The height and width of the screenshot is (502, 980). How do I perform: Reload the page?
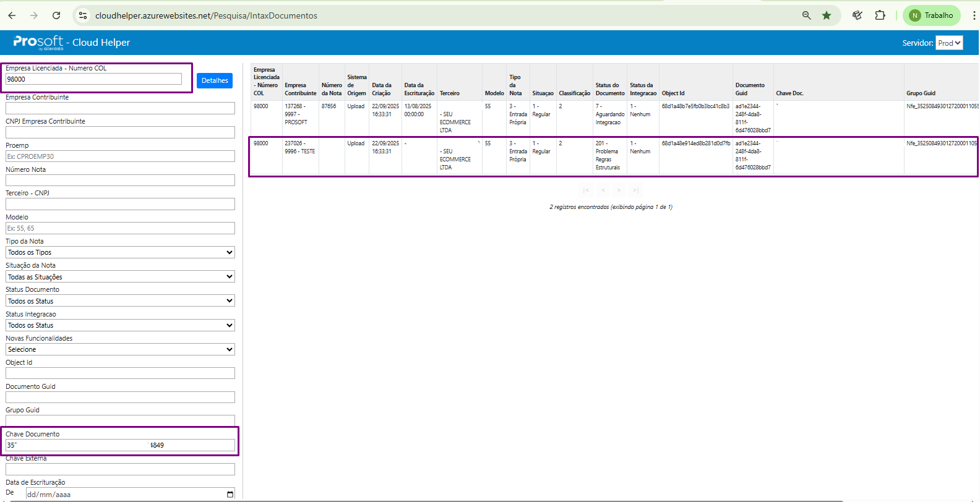coord(56,15)
